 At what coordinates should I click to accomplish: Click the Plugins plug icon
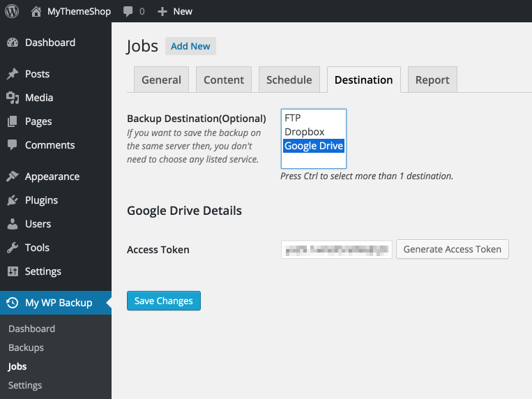click(13, 200)
